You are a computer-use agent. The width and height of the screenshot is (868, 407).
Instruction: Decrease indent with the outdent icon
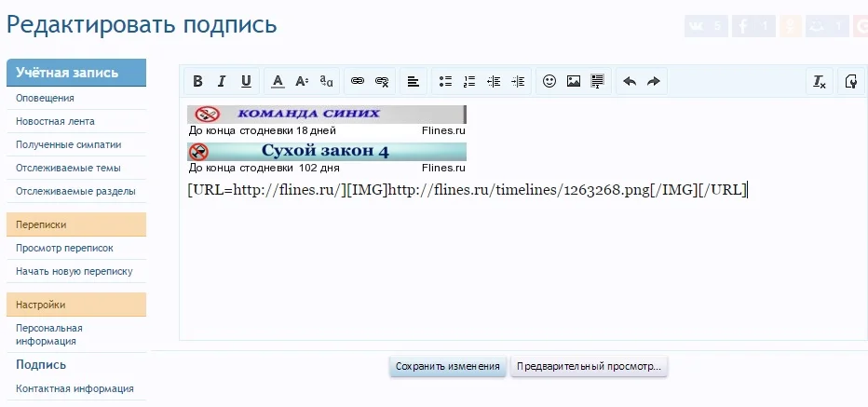coord(494,81)
